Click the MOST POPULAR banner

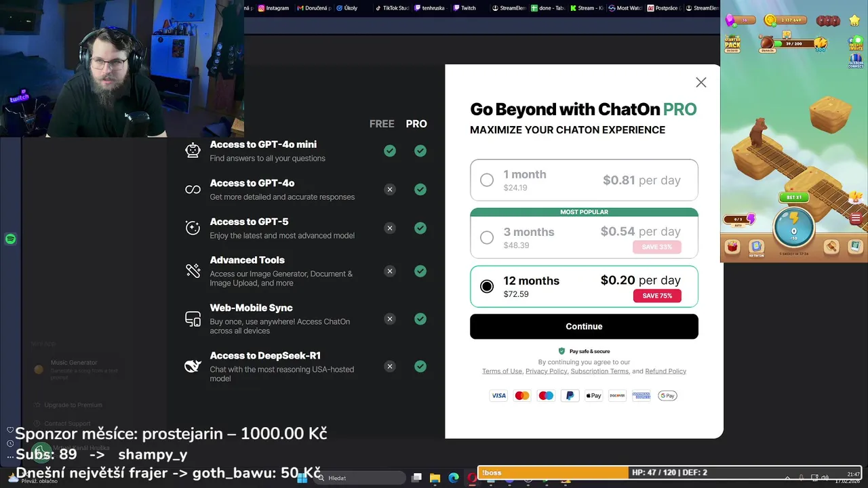point(584,212)
